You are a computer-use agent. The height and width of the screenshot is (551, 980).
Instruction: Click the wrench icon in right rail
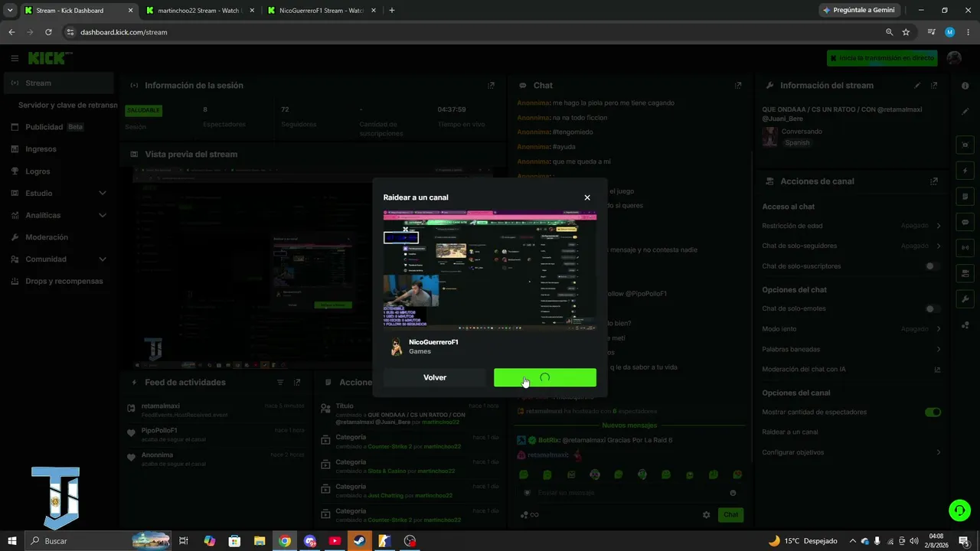(x=965, y=298)
